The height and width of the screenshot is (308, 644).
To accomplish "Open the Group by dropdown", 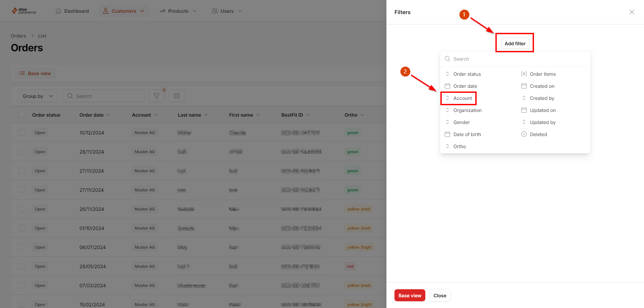I will pos(38,96).
